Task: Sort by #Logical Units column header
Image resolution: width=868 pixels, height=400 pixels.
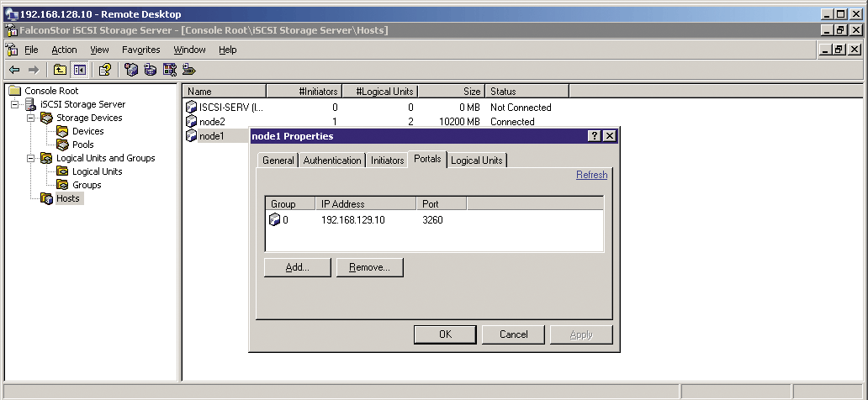Action: [380, 92]
